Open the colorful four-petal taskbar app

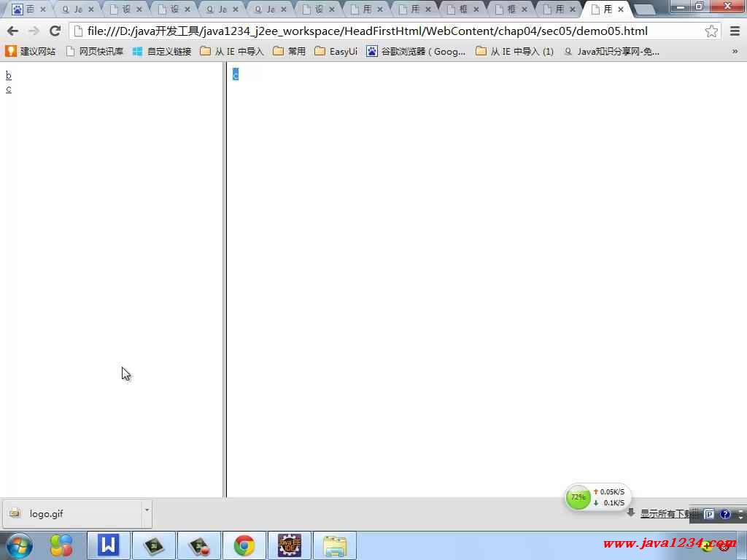(x=61, y=545)
